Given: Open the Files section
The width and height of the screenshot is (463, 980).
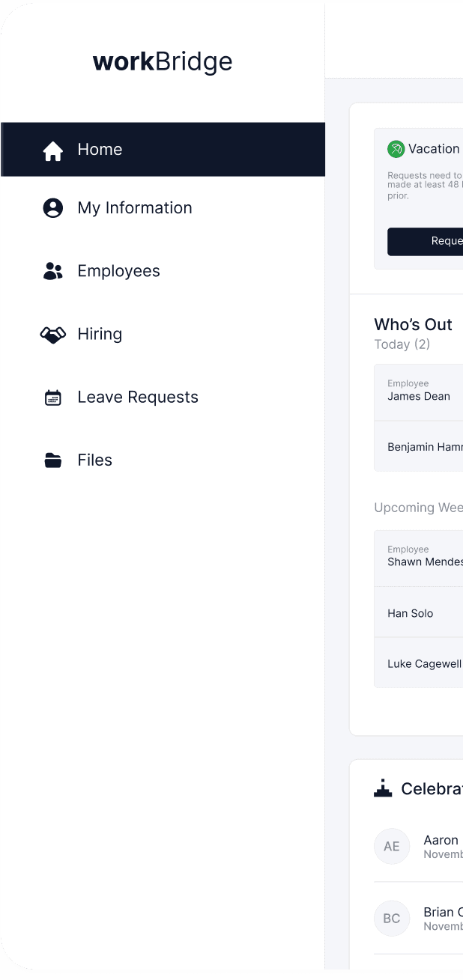Looking at the screenshot, I should (x=94, y=460).
